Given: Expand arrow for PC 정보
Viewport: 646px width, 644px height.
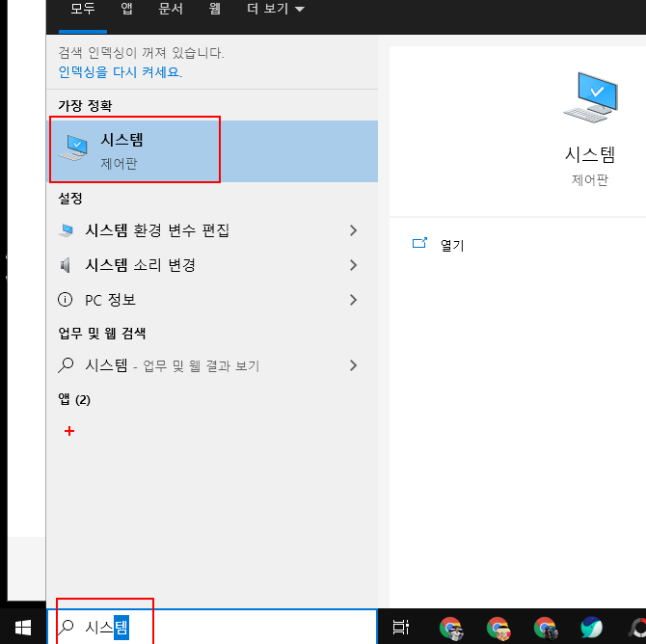Looking at the screenshot, I should 353,300.
